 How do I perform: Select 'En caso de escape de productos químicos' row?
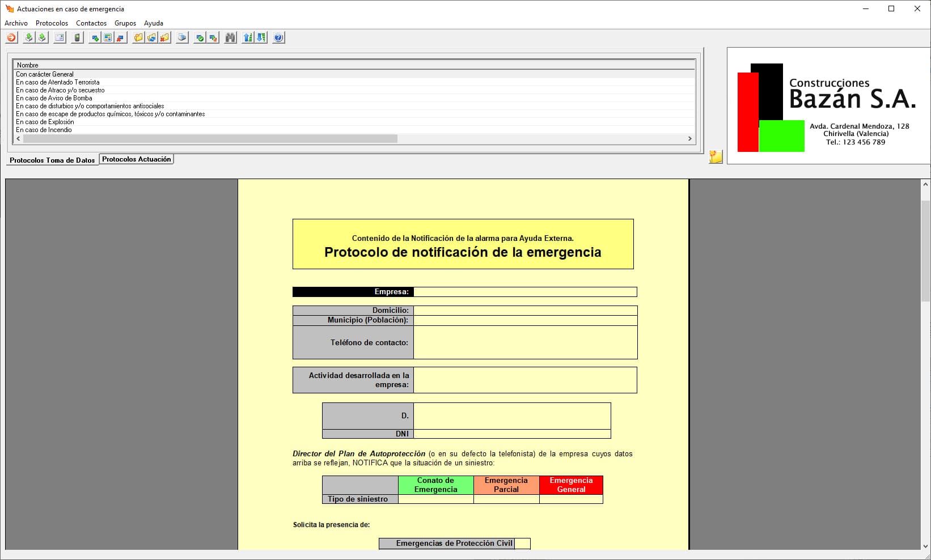click(x=354, y=114)
